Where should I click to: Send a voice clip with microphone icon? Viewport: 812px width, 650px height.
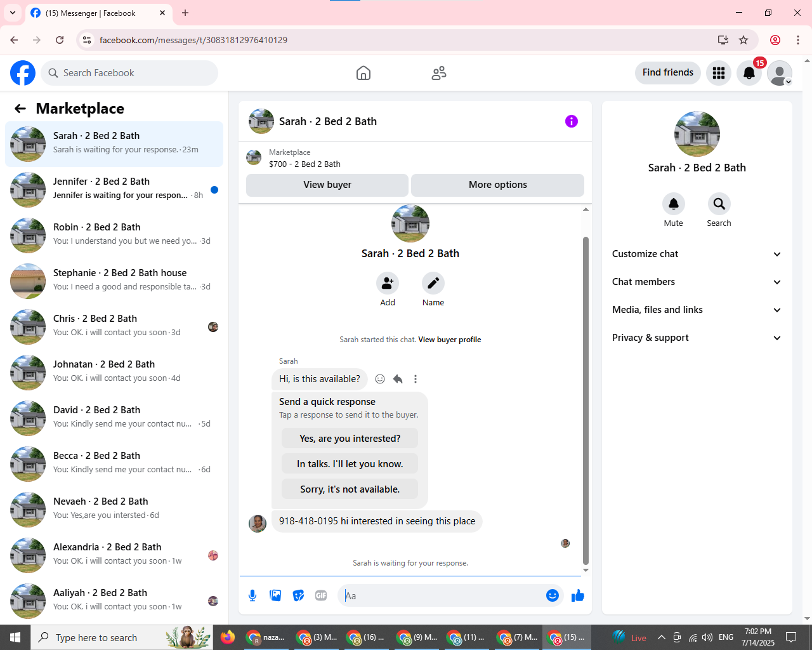pyautogui.click(x=252, y=595)
